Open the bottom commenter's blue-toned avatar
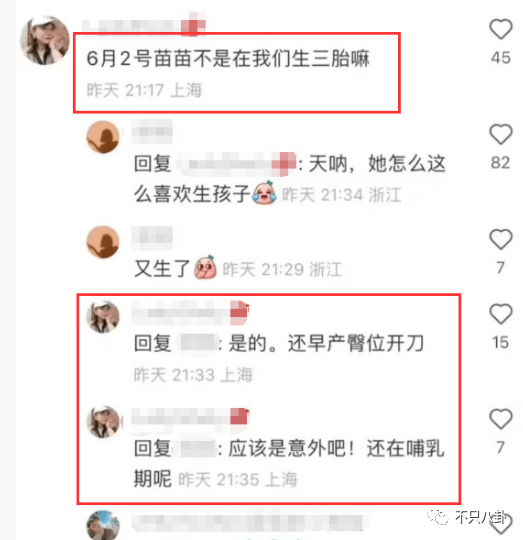The image size is (523, 540). coord(103,526)
